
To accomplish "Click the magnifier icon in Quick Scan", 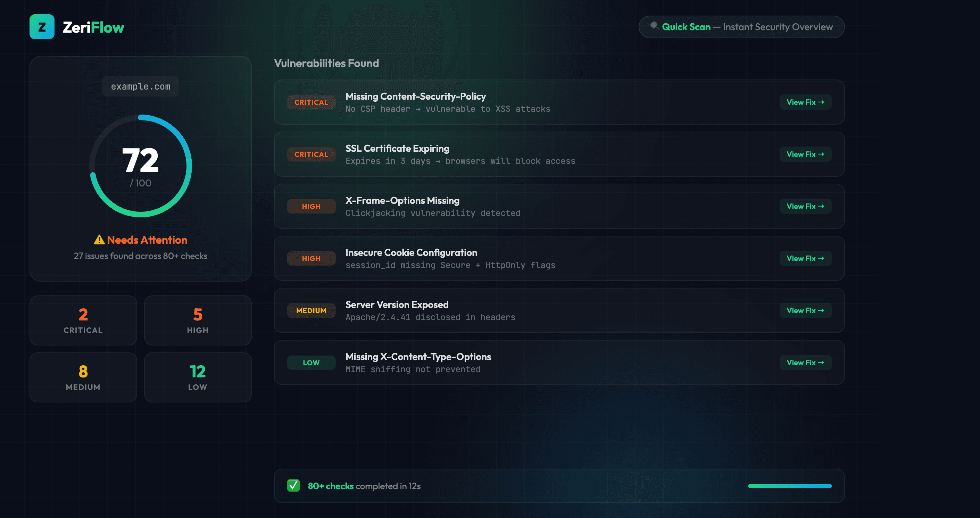I will click(654, 27).
